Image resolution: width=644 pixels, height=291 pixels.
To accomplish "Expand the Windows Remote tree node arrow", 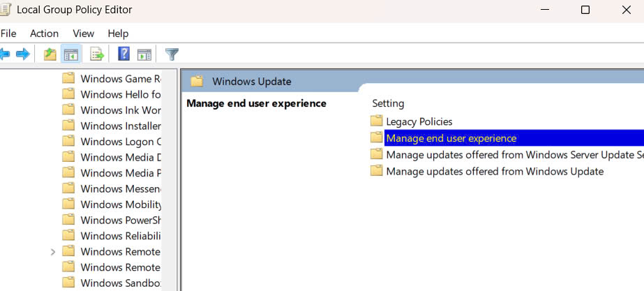I will (53, 251).
